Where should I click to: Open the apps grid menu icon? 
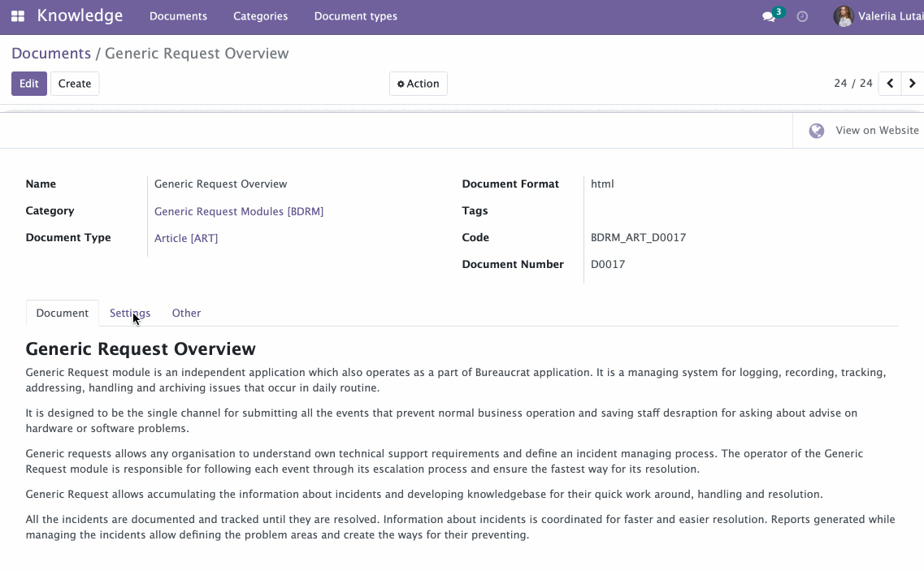pos(18,16)
